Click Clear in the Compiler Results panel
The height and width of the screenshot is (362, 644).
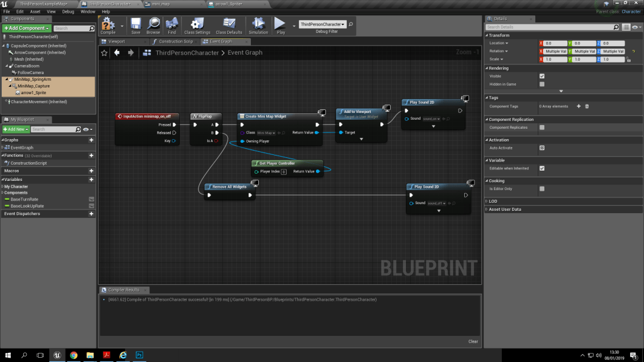[x=473, y=341]
